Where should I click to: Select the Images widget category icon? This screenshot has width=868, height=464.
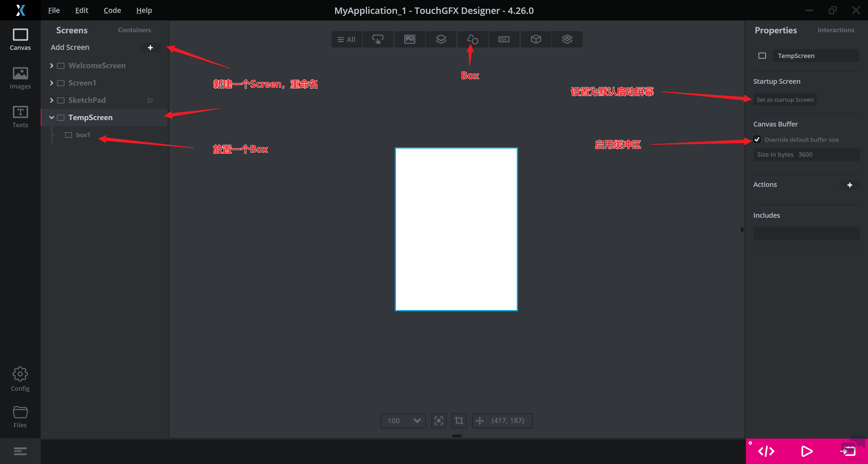click(x=410, y=39)
